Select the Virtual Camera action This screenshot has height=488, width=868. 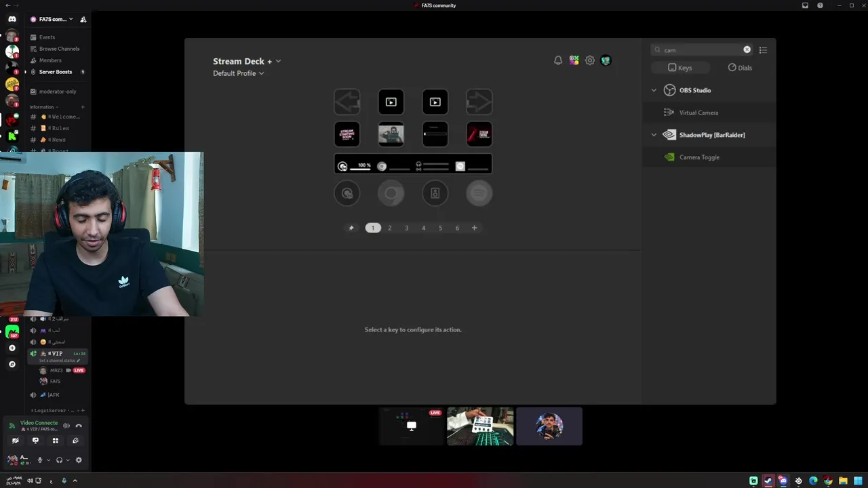(709, 113)
